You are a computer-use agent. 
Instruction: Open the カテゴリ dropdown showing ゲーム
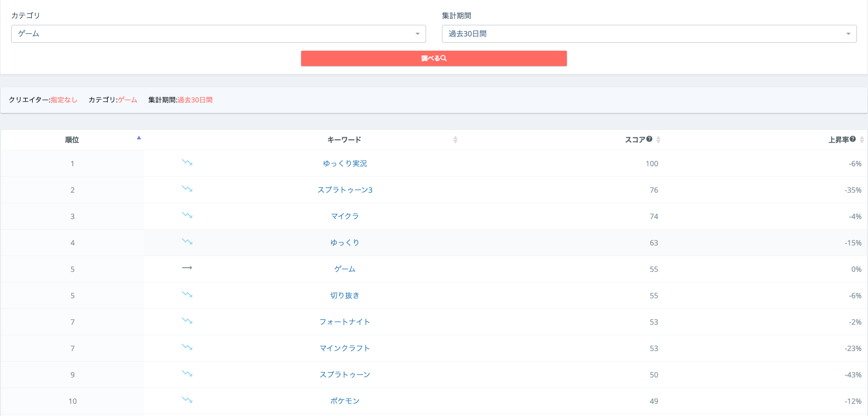pos(218,34)
